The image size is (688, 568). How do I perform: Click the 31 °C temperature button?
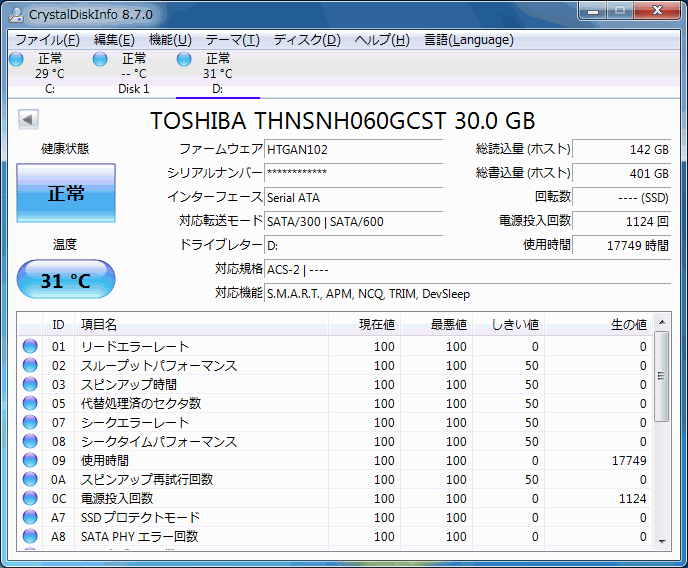[66, 279]
